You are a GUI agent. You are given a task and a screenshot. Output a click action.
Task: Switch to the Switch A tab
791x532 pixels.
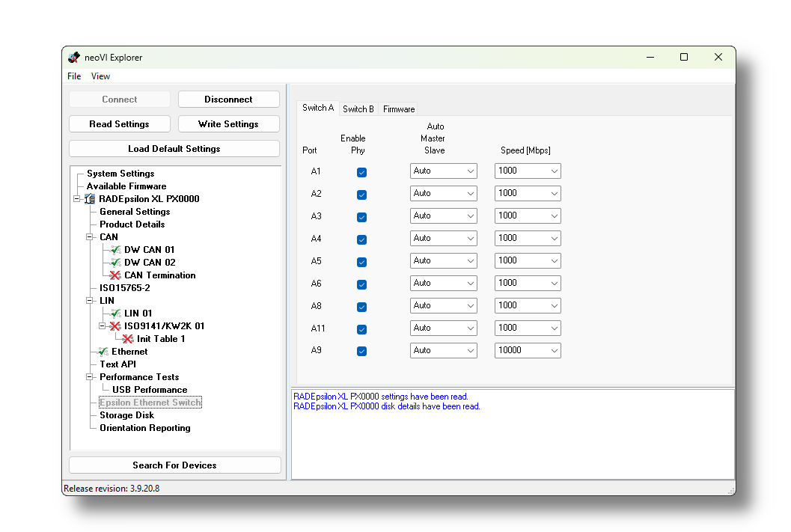click(318, 108)
